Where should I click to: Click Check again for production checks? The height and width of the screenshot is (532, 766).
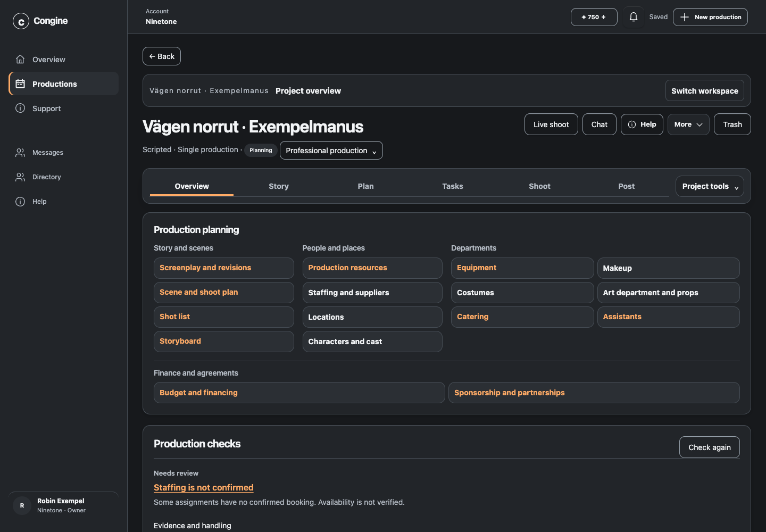point(709,447)
